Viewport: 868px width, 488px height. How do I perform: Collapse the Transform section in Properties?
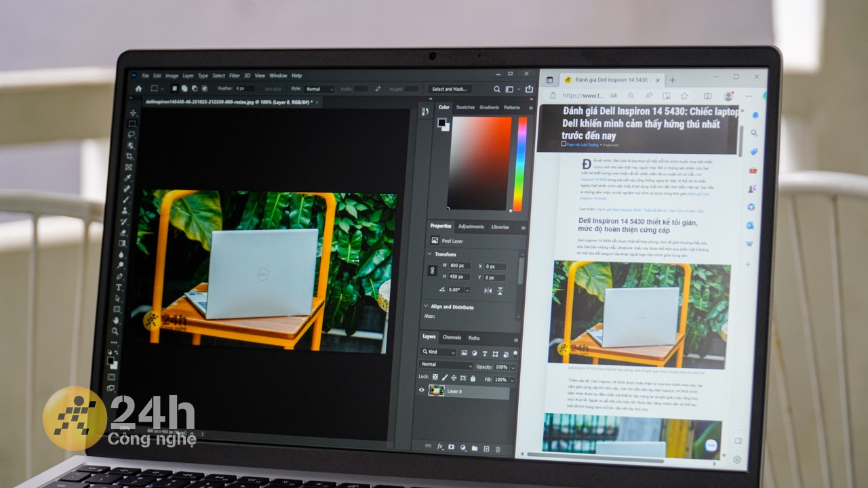click(x=429, y=254)
